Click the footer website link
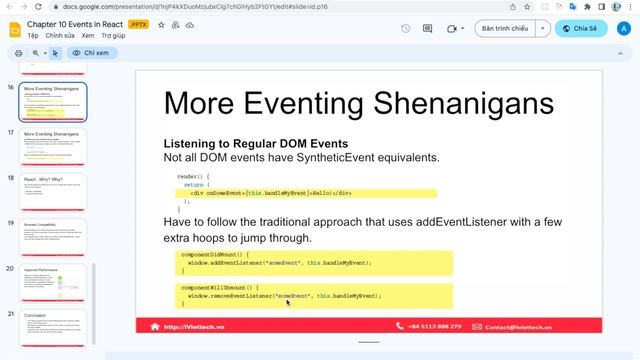Image resolution: width=640 pixels, height=360 pixels. pyautogui.click(x=194, y=327)
